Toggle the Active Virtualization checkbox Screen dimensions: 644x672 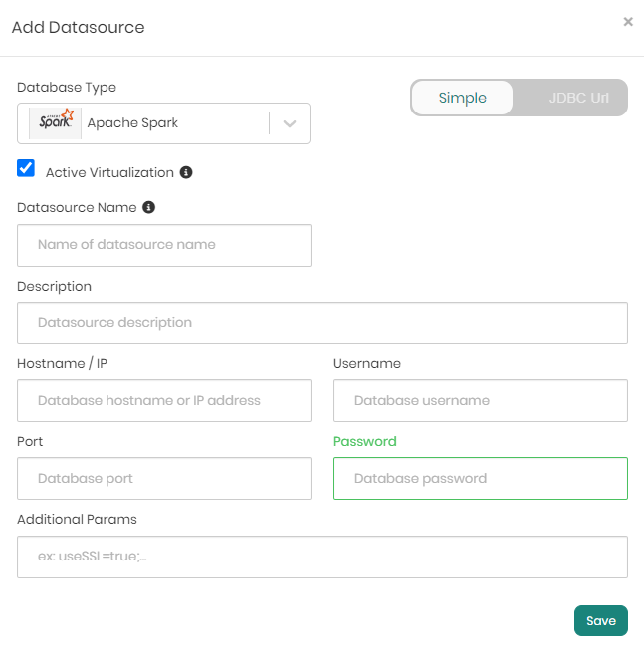(27, 168)
